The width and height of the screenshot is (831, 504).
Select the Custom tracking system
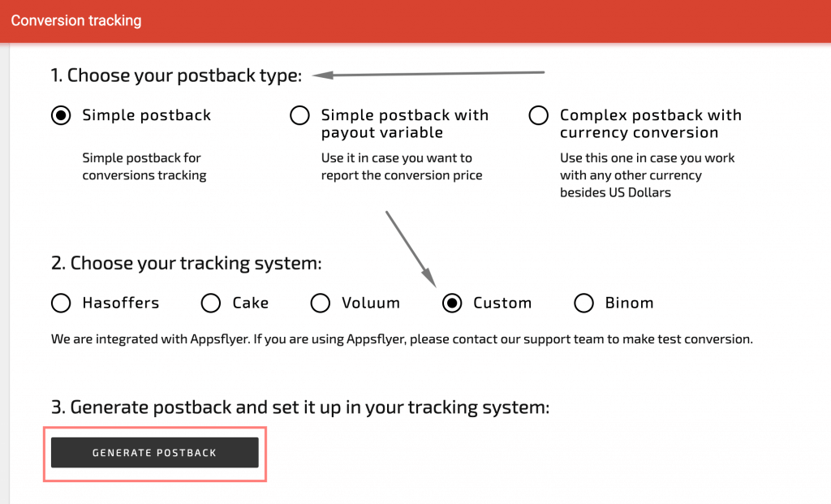[452, 303]
